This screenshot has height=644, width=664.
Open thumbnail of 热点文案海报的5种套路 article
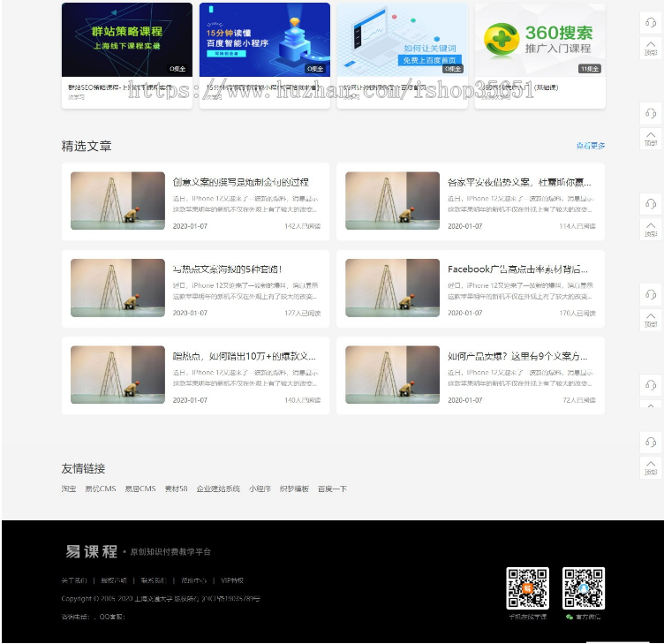(x=117, y=288)
